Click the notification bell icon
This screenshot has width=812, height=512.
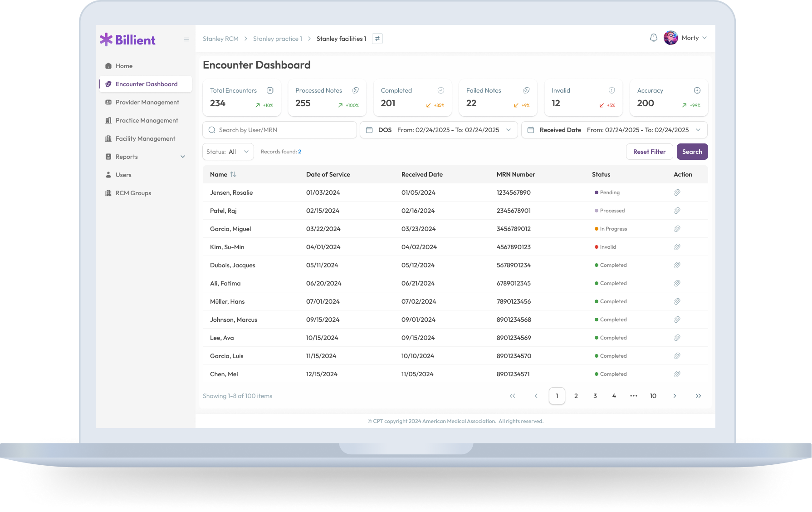[x=653, y=38]
